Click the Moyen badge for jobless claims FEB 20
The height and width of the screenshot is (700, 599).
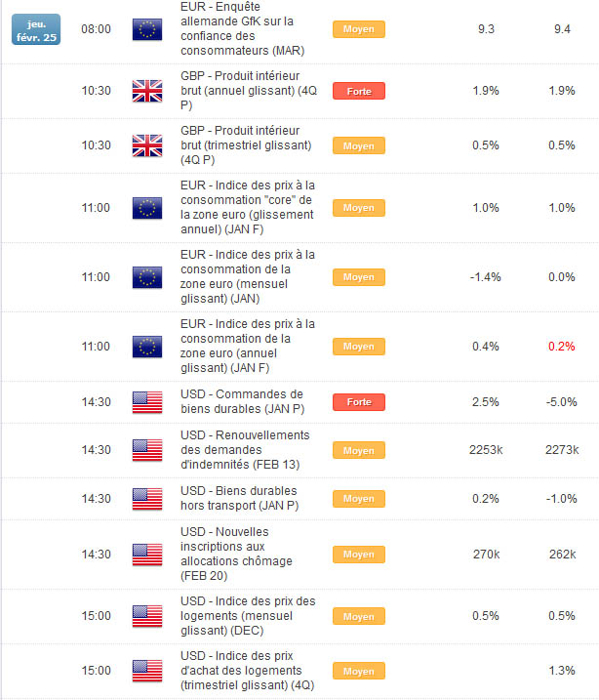tap(358, 555)
